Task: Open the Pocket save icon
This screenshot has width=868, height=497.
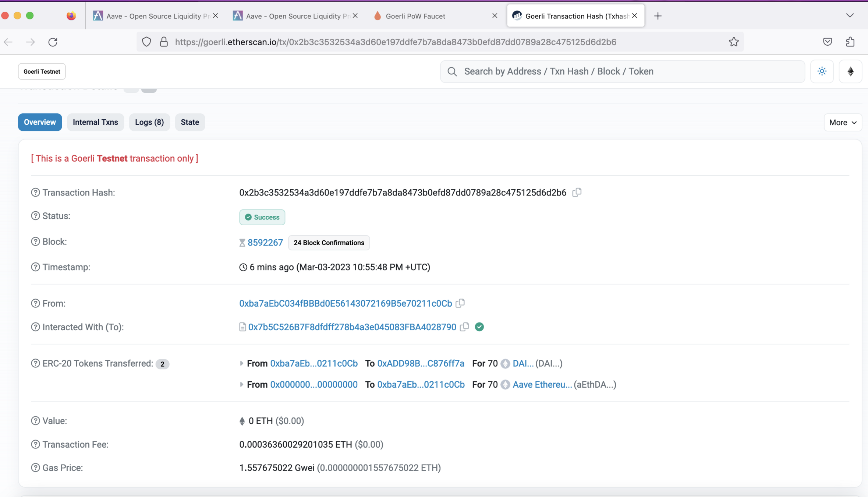Action: 827,42
